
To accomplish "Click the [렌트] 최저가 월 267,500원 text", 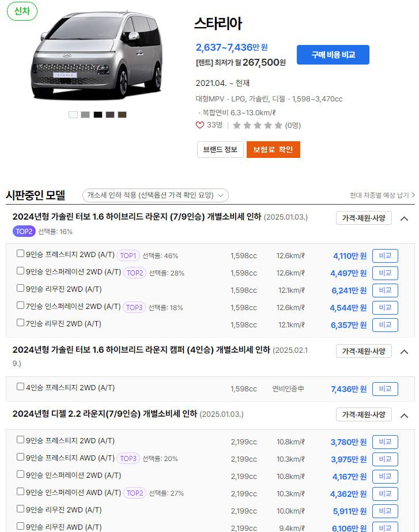I will coord(240,62).
